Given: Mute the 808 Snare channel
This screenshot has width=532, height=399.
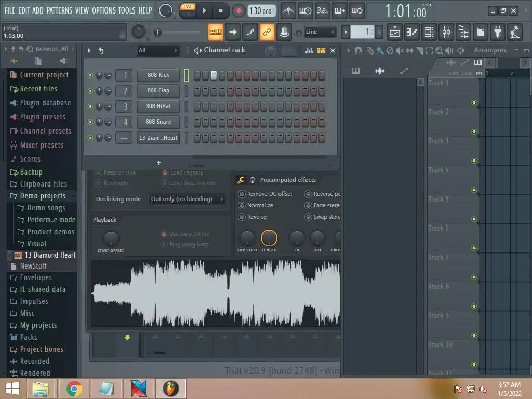Looking at the screenshot, I should (x=90, y=122).
